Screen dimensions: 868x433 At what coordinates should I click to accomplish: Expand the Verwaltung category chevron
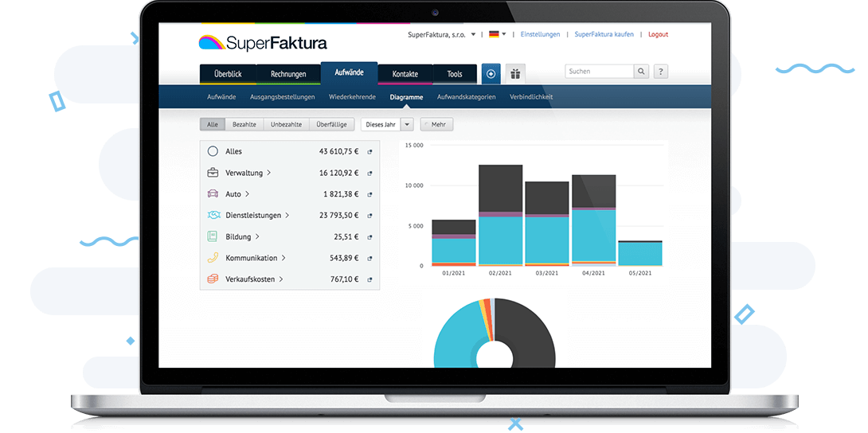(x=268, y=173)
